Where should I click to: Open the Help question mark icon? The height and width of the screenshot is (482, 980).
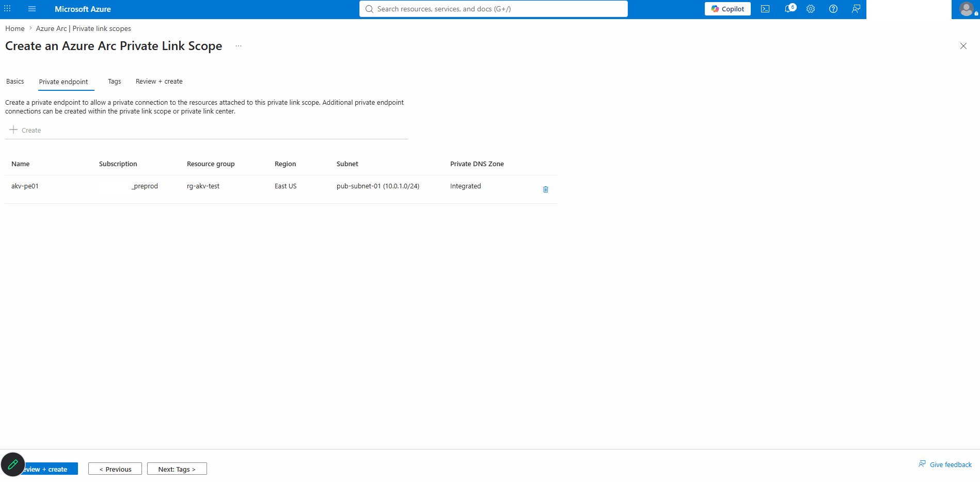click(833, 9)
